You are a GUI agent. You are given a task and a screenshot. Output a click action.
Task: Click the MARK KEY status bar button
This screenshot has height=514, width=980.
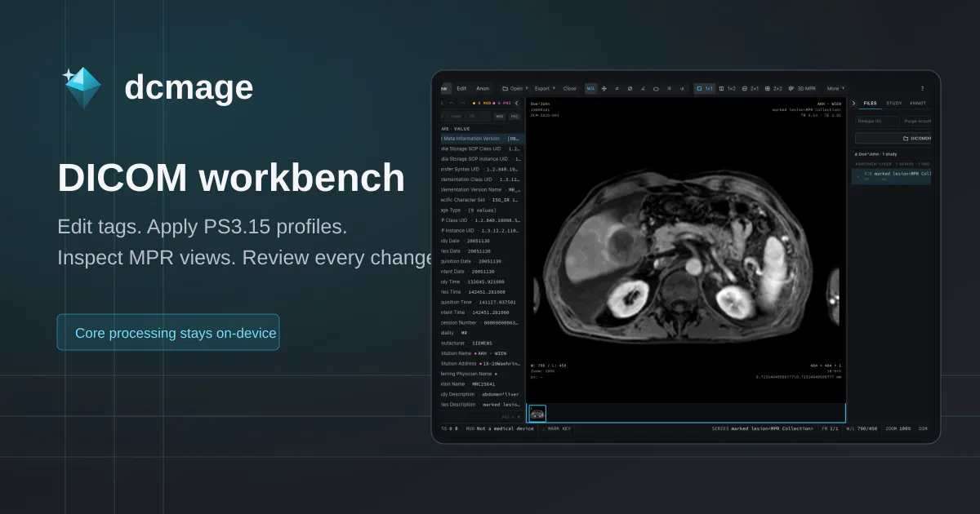coord(559,428)
